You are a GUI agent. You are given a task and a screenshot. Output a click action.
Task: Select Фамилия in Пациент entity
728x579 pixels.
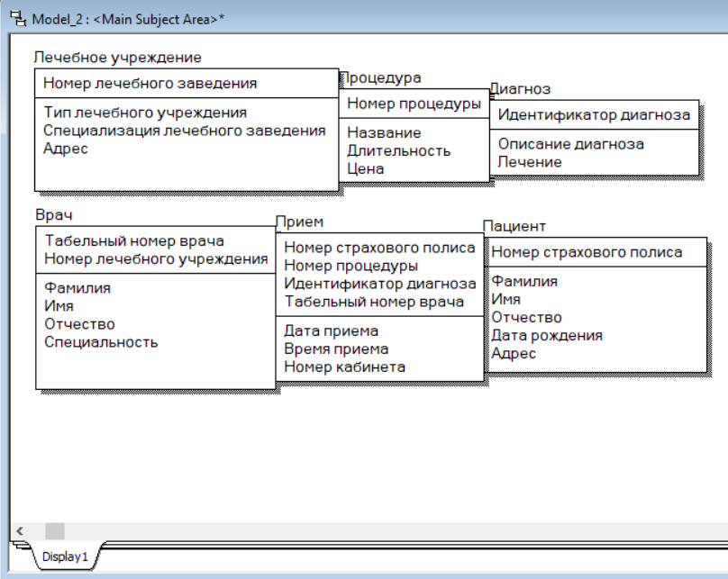pos(524,282)
